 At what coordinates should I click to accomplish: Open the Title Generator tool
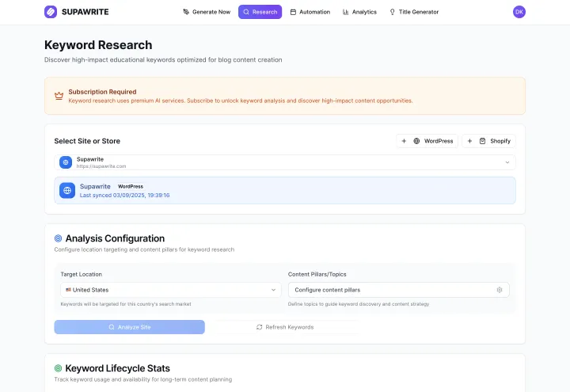[414, 12]
